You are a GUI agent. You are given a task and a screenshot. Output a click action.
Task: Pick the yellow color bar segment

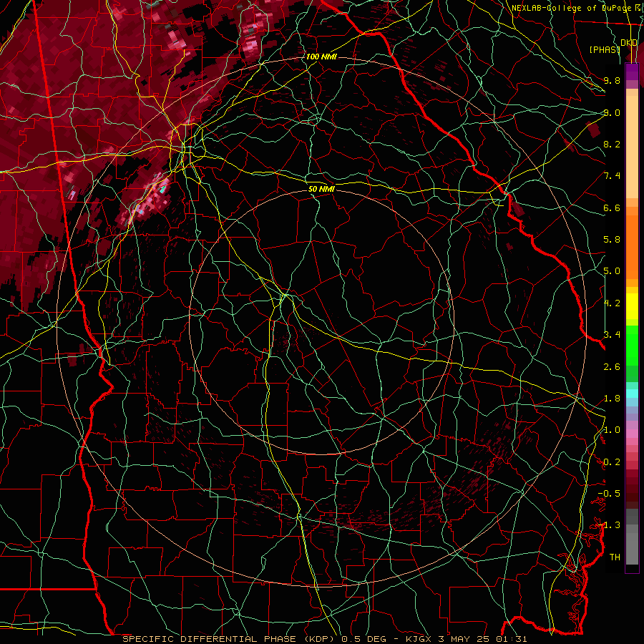tap(632, 306)
